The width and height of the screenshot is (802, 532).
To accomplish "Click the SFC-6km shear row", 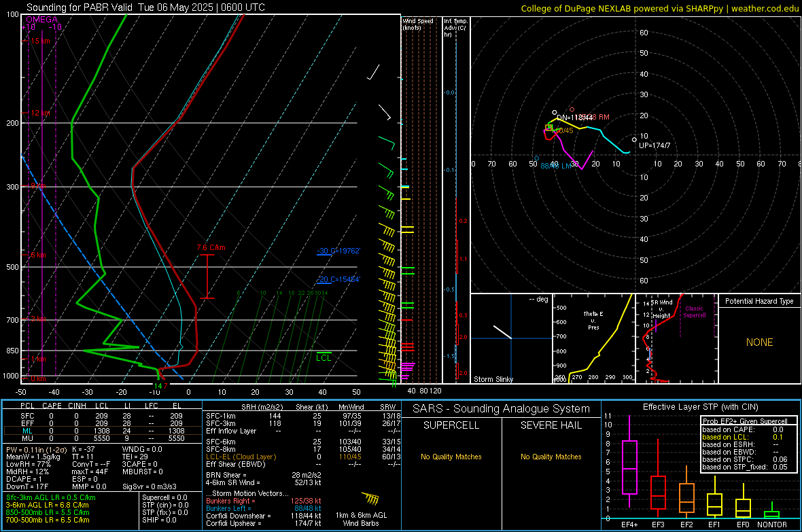I will (303, 442).
